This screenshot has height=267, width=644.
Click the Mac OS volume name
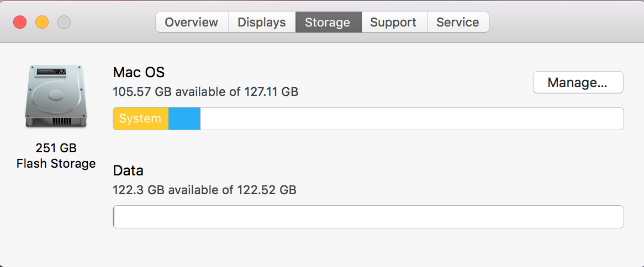coord(139,72)
